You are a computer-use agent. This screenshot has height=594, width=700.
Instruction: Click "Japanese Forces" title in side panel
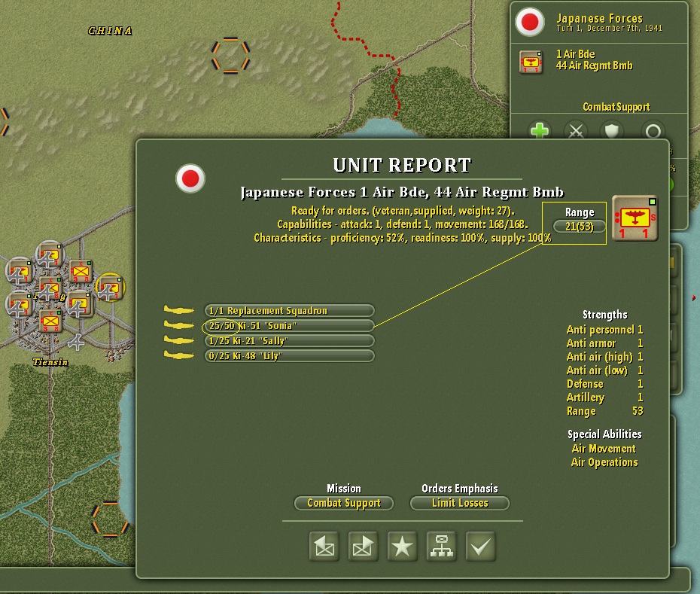(x=600, y=18)
